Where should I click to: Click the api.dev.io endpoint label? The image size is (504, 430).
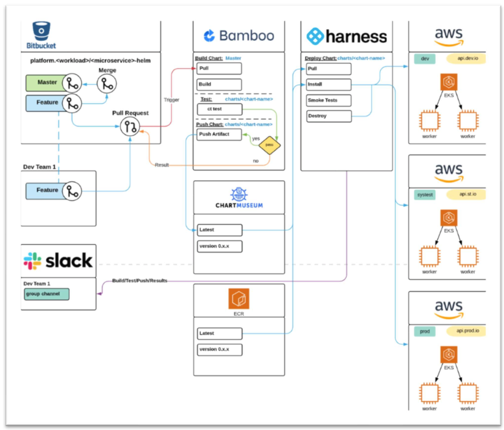point(466,58)
